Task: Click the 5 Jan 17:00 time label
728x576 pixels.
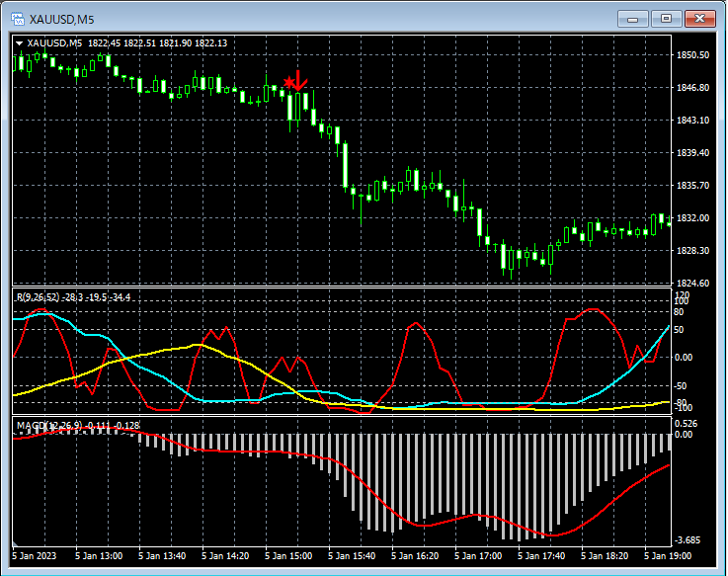Action: pyautogui.click(x=477, y=557)
